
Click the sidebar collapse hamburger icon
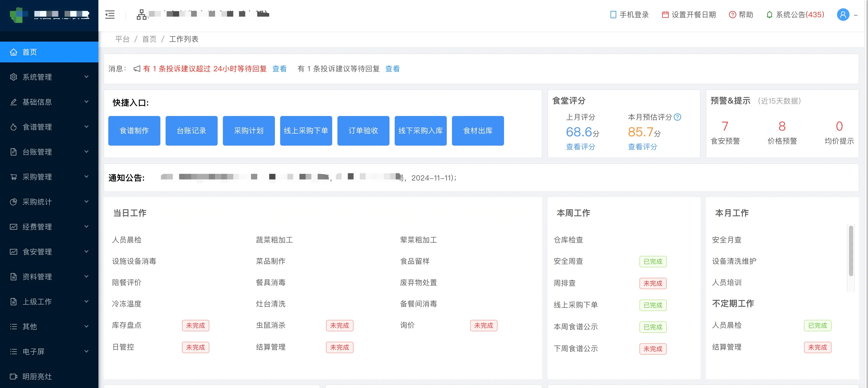coord(110,15)
